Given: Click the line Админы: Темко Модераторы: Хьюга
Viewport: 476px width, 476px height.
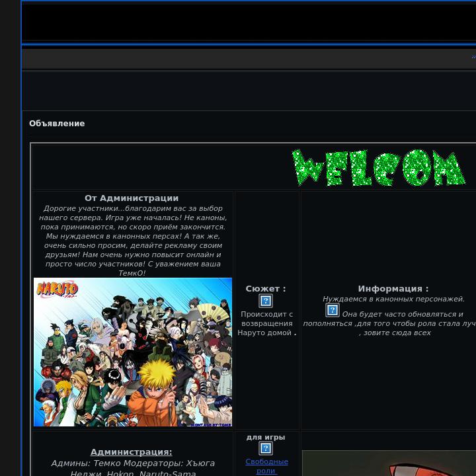Looking at the screenshot, I should pyautogui.click(x=133, y=463).
